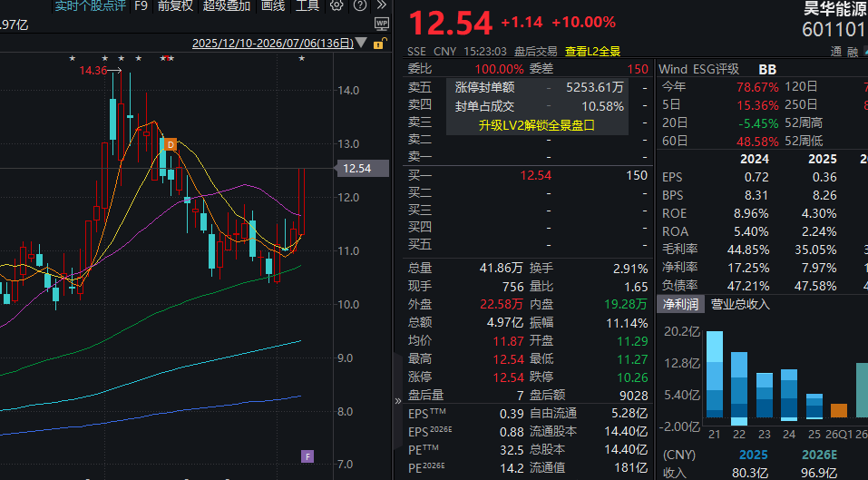Click 毛利率 2025 value 35.05%
This screenshot has height=480, width=868.
pyautogui.click(x=815, y=250)
